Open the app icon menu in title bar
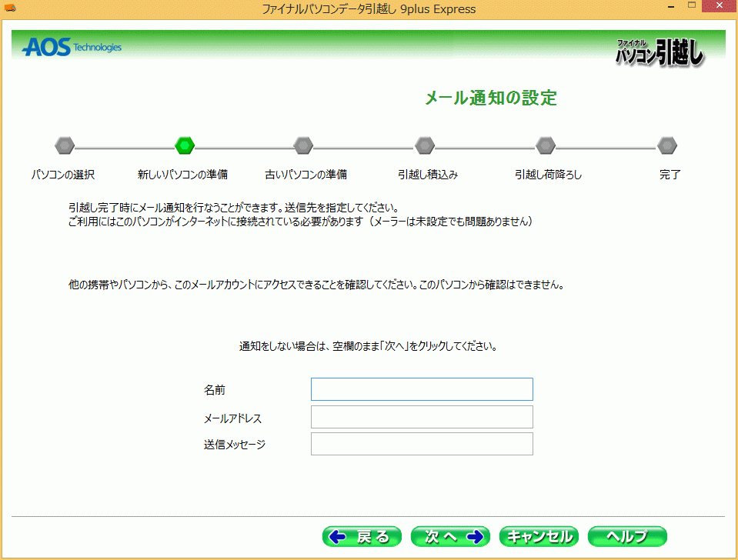738x560 pixels. tap(10, 8)
